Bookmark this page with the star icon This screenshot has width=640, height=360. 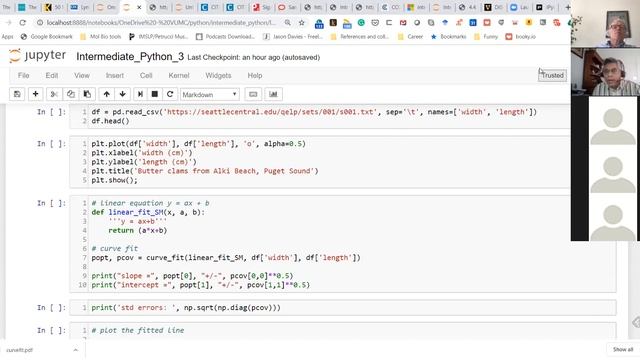point(302,23)
